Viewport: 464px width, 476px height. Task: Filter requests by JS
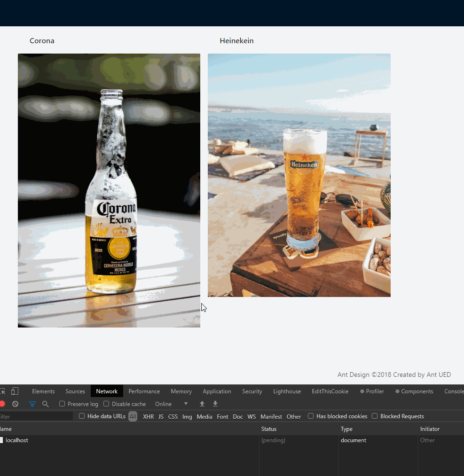click(161, 416)
